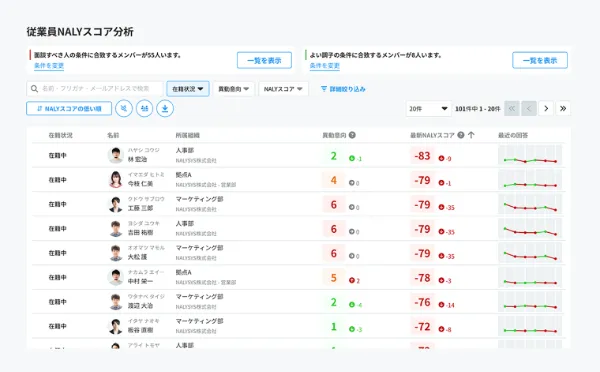Click the recent answers sparkline for イタヤ ナオキ
The image size is (600, 372).
[530, 326]
